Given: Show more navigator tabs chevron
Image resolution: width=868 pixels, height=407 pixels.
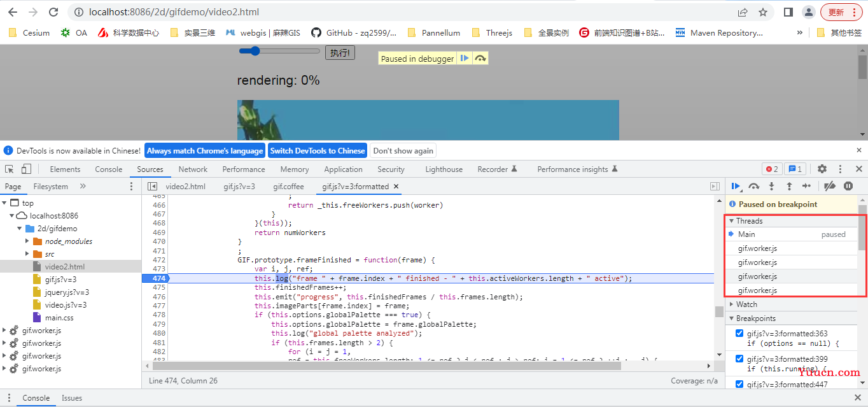Looking at the screenshot, I should [83, 186].
